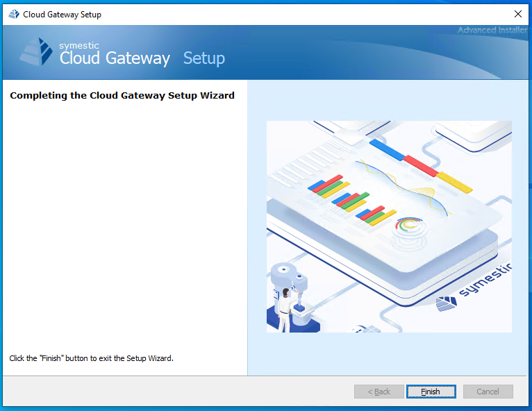The height and width of the screenshot is (411, 532).
Task: Click the symestic pyramid logo in header
Action: pos(36,51)
